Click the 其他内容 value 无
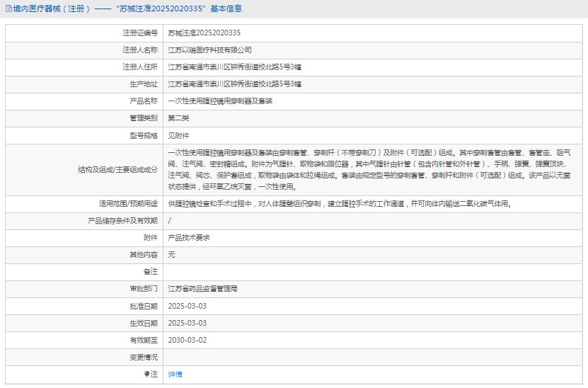The width and height of the screenshot is (588, 388). coord(171,255)
